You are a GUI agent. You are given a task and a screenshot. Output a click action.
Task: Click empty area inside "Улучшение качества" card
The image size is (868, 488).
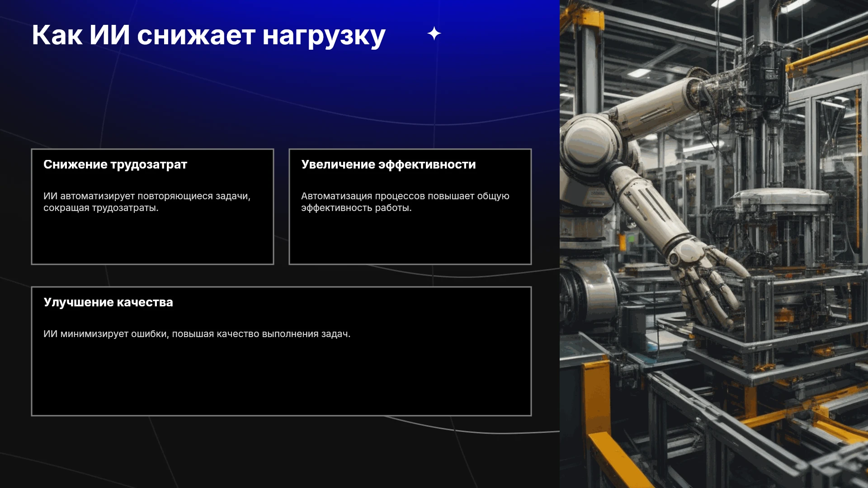click(x=280, y=380)
